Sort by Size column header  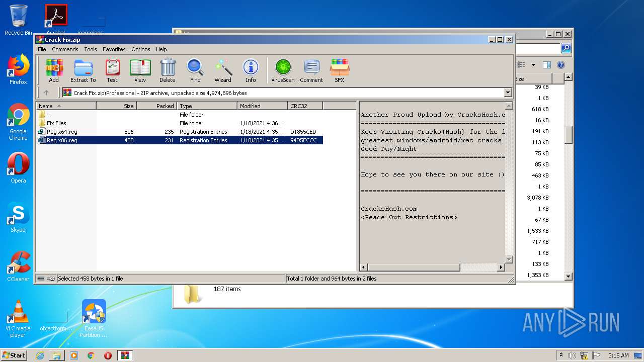tap(116, 106)
